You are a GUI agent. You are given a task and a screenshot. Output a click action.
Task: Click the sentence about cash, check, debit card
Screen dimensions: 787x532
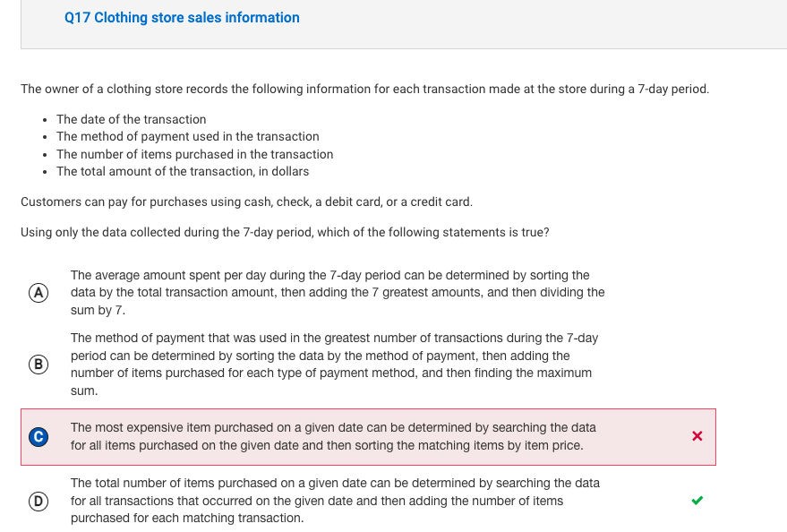point(246,202)
